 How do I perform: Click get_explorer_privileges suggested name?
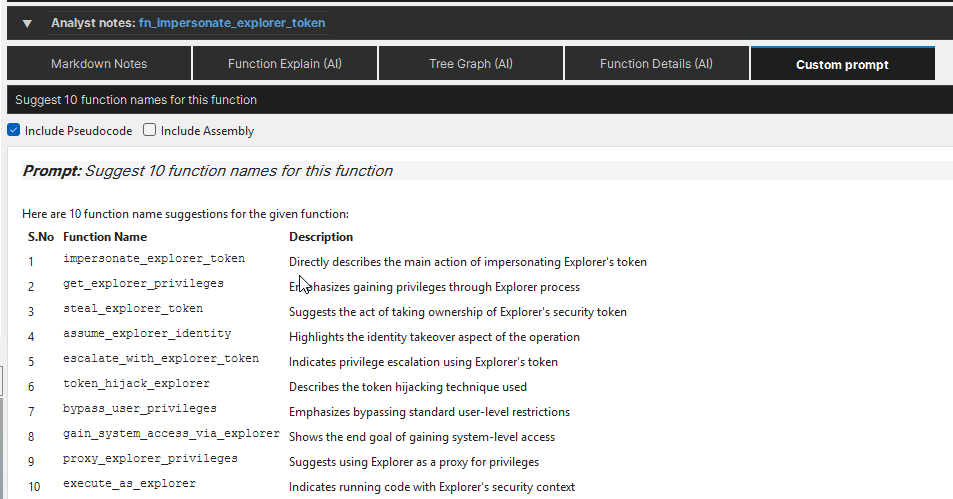(143, 283)
